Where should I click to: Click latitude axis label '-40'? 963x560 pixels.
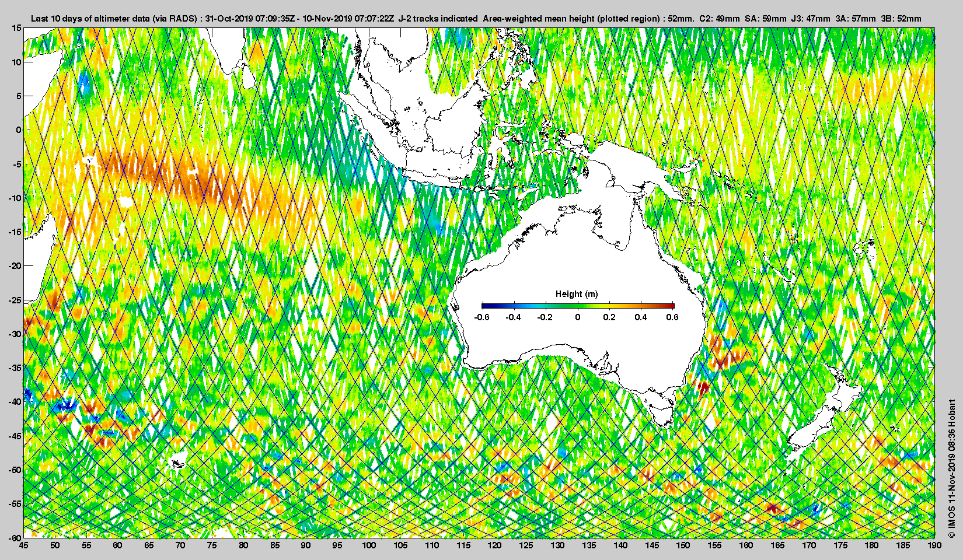click(x=15, y=401)
